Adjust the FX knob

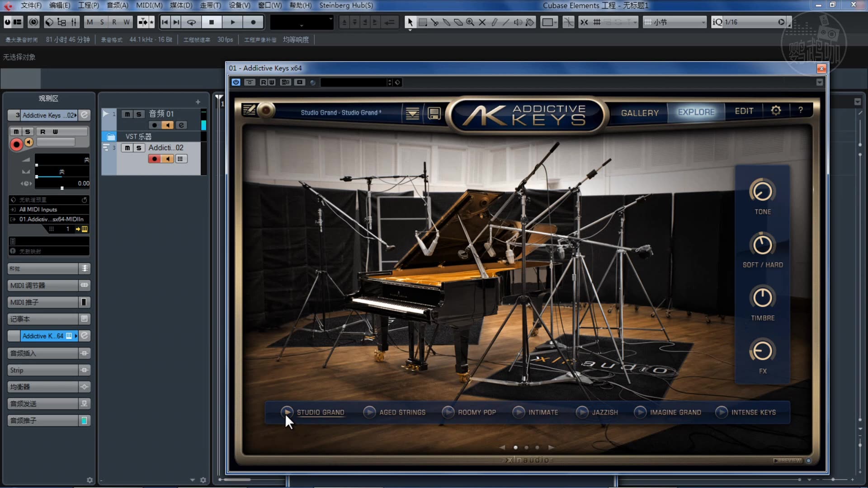[763, 351]
